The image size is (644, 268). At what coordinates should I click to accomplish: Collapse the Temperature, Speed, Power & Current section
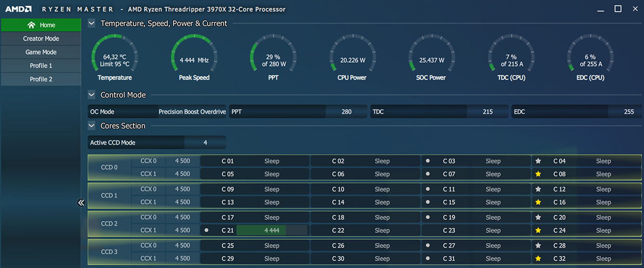click(x=91, y=23)
